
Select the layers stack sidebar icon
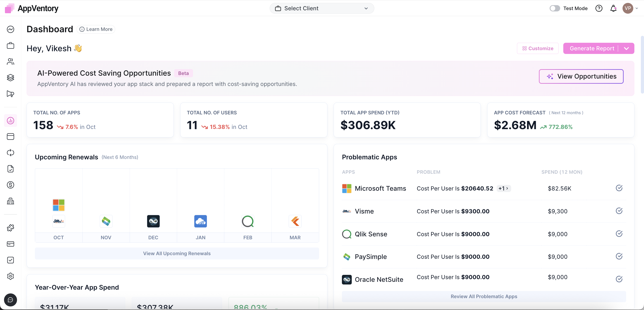coord(11,78)
